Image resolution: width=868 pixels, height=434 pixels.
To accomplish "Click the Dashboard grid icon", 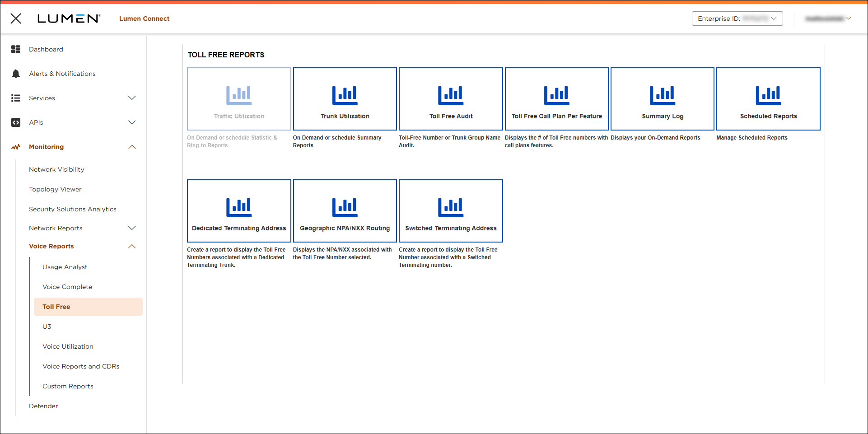I will point(16,49).
